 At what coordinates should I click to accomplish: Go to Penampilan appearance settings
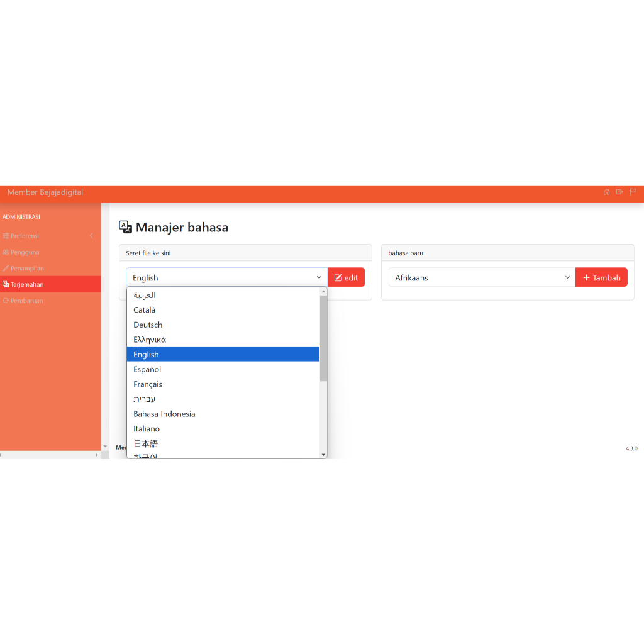(x=27, y=269)
